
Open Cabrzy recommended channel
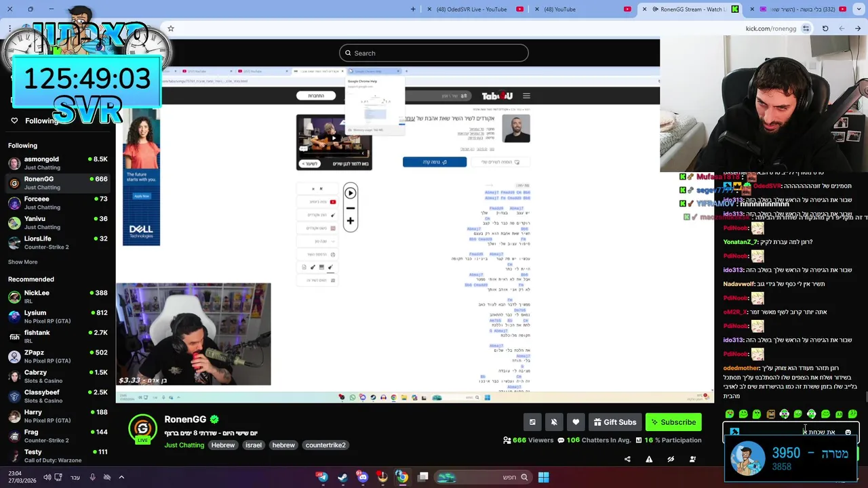point(58,375)
